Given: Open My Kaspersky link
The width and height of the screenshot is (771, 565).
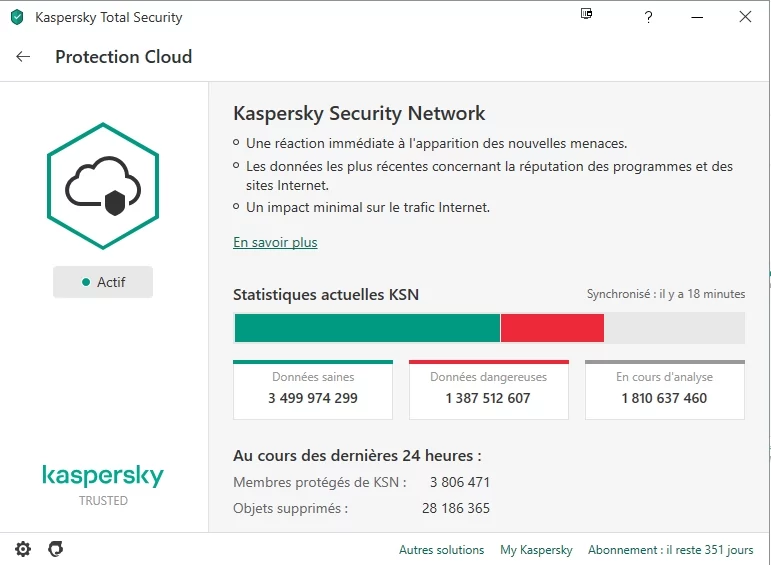Looking at the screenshot, I should [536, 550].
